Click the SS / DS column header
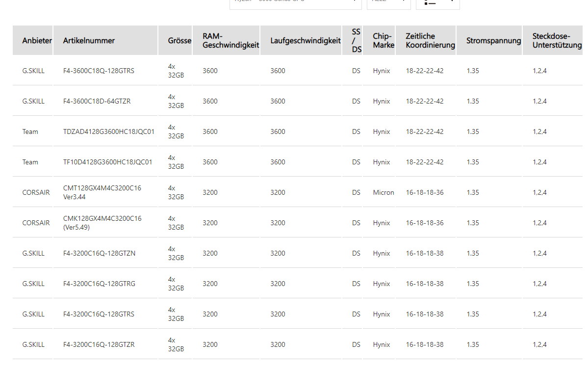 click(352, 41)
